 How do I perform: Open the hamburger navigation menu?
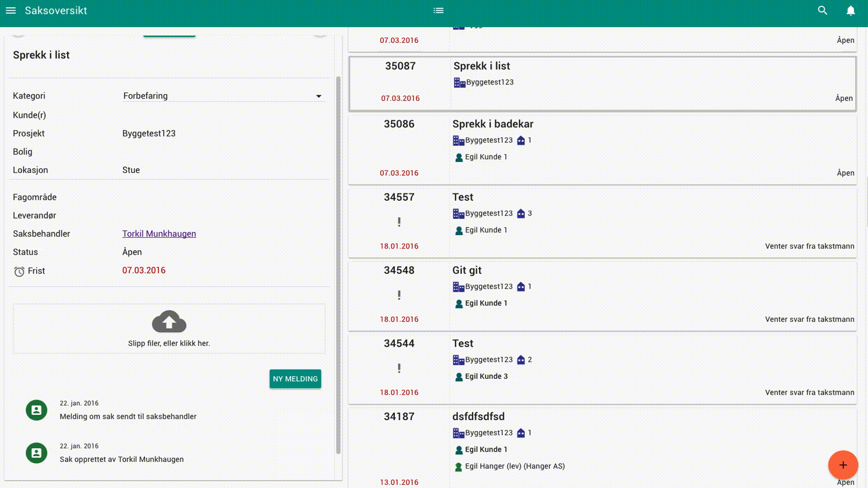pos(11,10)
